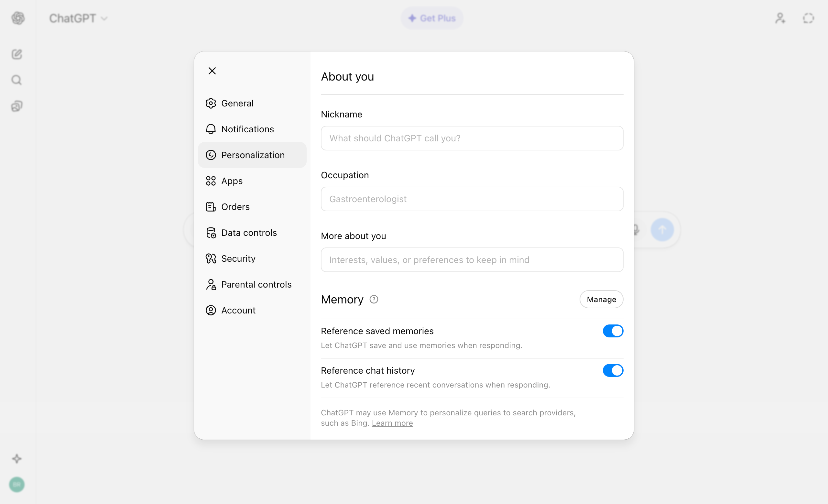Open Data controls settings
Screen dimensions: 828x504
coord(252,233)
